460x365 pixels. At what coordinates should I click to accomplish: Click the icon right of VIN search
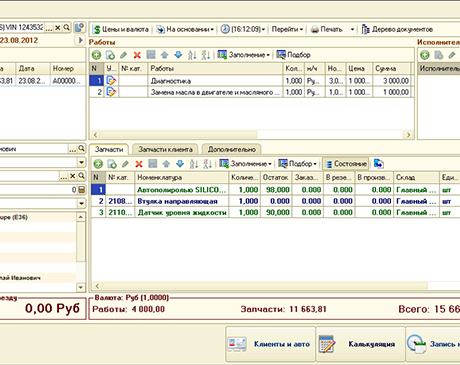pyautogui.click(x=79, y=27)
